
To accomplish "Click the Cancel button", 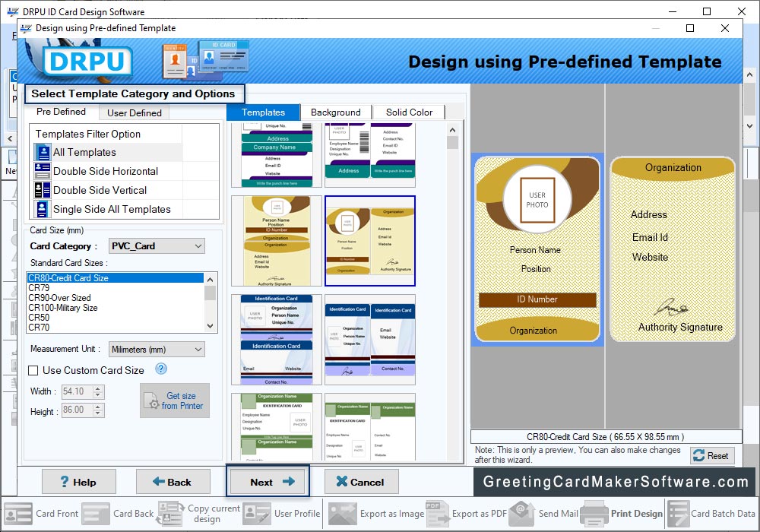I will coord(361,482).
